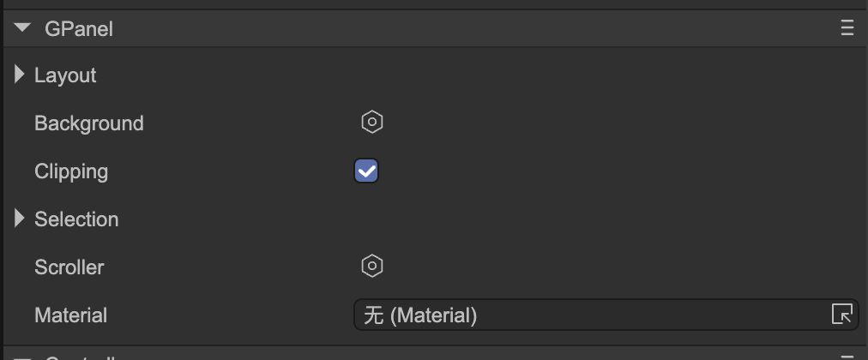Click the Layout property label
The width and height of the screenshot is (868, 360).
tap(65, 75)
